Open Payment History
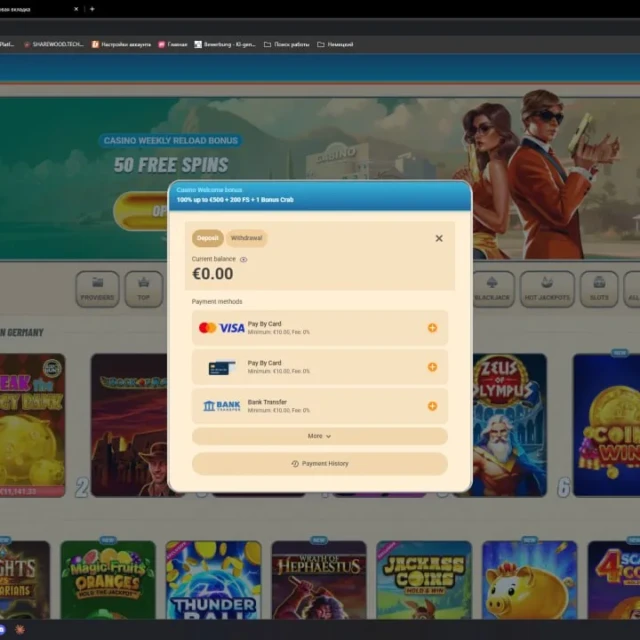Viewport: 640px width, 640px height. tap(320, 464)
